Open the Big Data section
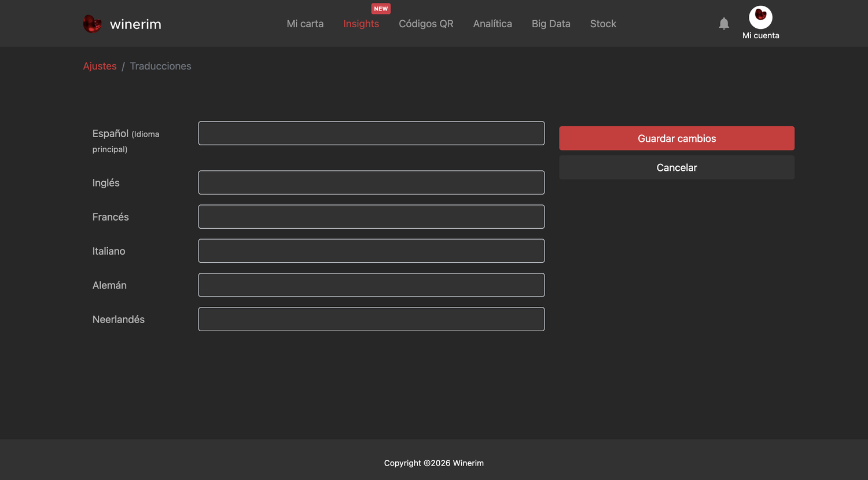This screenshot has width=868, height=480. 551,24
